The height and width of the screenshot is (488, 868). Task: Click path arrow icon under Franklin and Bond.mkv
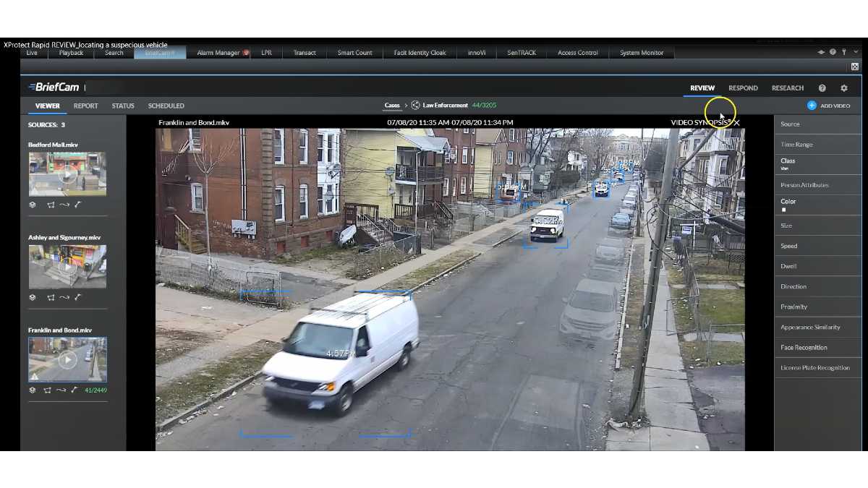(x=61, y=390)
